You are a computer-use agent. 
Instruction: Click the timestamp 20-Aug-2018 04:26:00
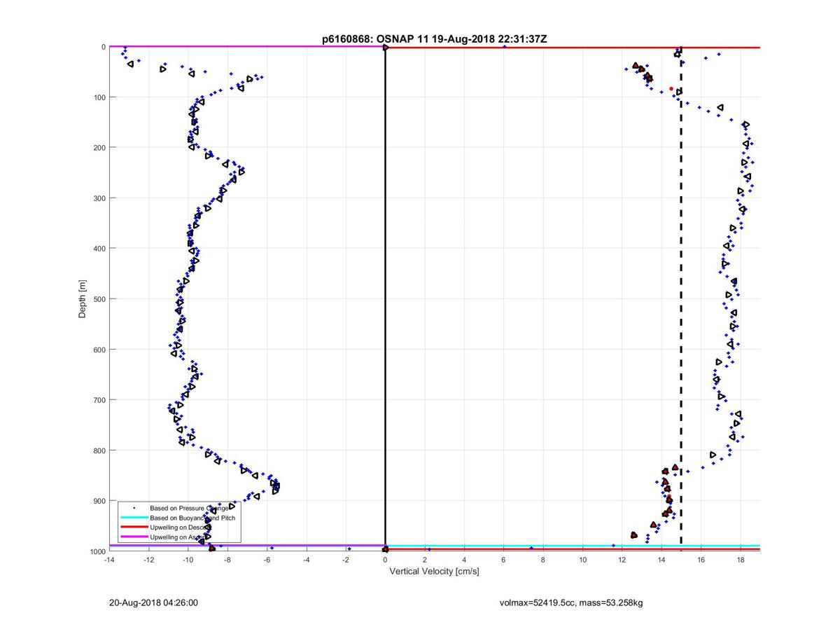point(154,602)
